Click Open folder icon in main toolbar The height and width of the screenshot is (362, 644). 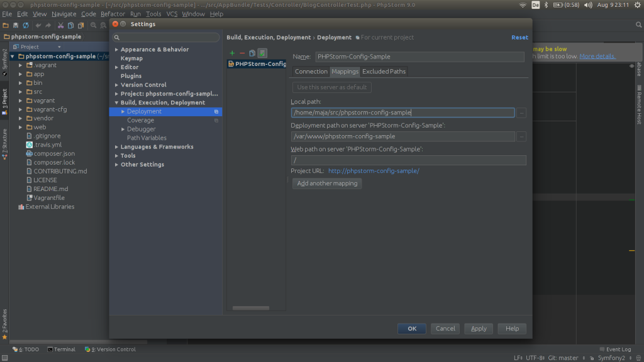tap(6, 25)
